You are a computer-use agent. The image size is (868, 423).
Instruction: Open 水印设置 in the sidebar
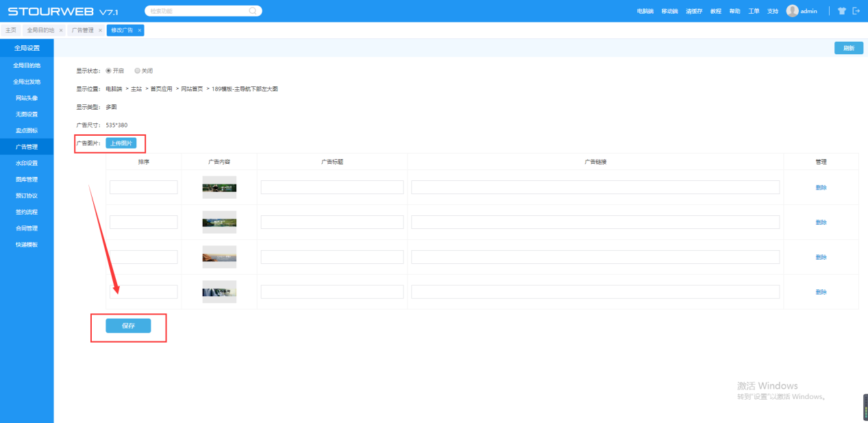pyautogui.click(x=27, y=163)
